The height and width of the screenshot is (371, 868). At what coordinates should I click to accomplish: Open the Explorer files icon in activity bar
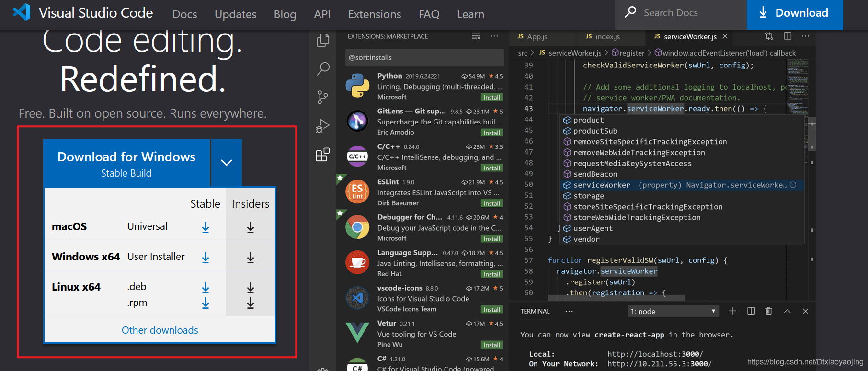(323, 40)
